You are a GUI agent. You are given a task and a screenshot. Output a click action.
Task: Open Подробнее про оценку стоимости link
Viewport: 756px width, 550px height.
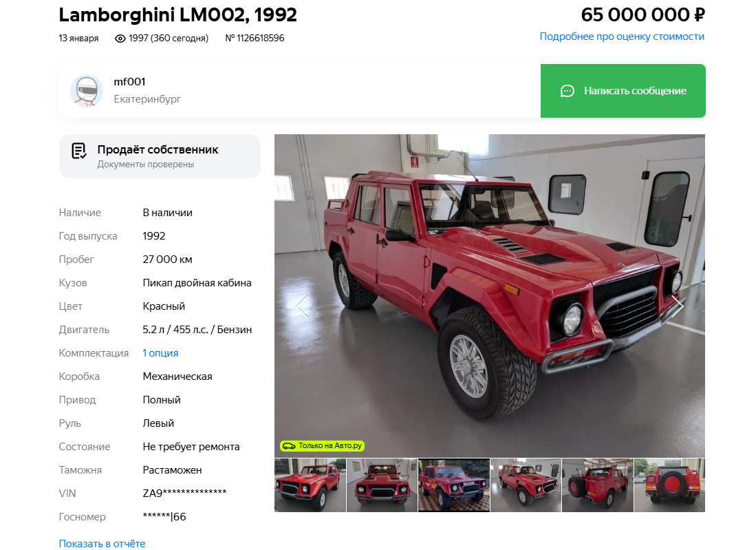pos(622,36)
